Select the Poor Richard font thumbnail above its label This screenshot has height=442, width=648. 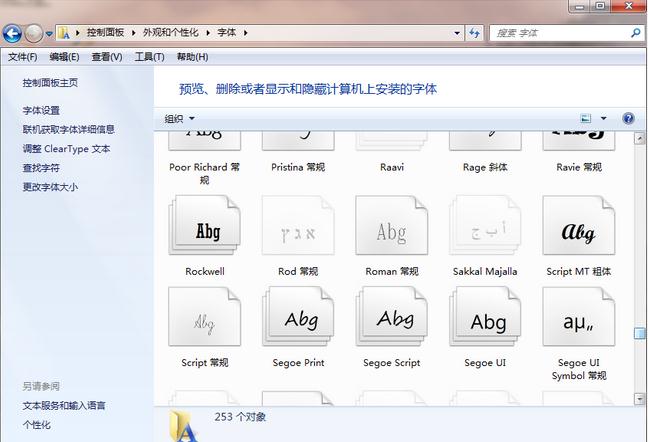(x=205, y=141)
